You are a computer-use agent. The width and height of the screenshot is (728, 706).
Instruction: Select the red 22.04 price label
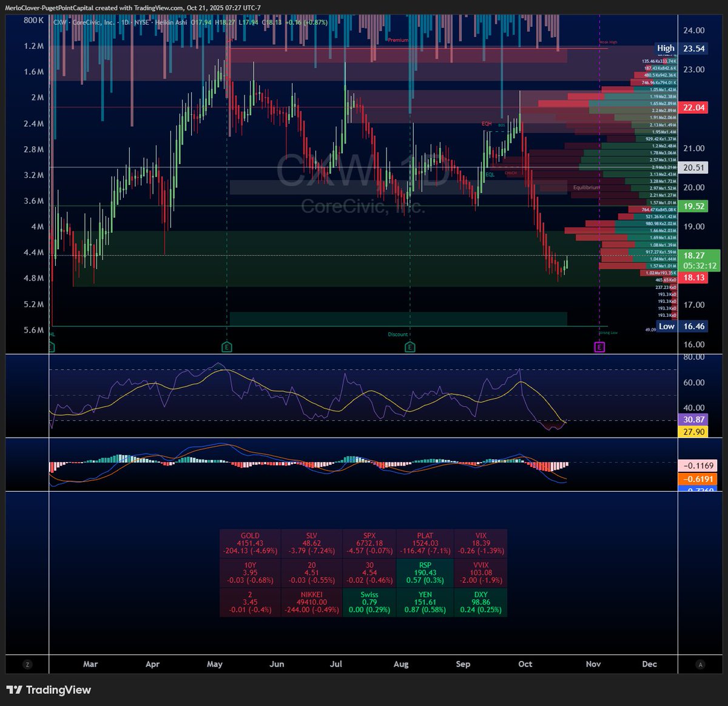693,107
